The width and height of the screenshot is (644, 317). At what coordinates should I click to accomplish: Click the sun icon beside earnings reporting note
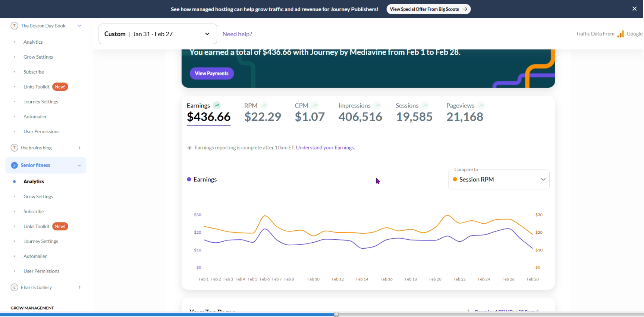tap(189, 148)
